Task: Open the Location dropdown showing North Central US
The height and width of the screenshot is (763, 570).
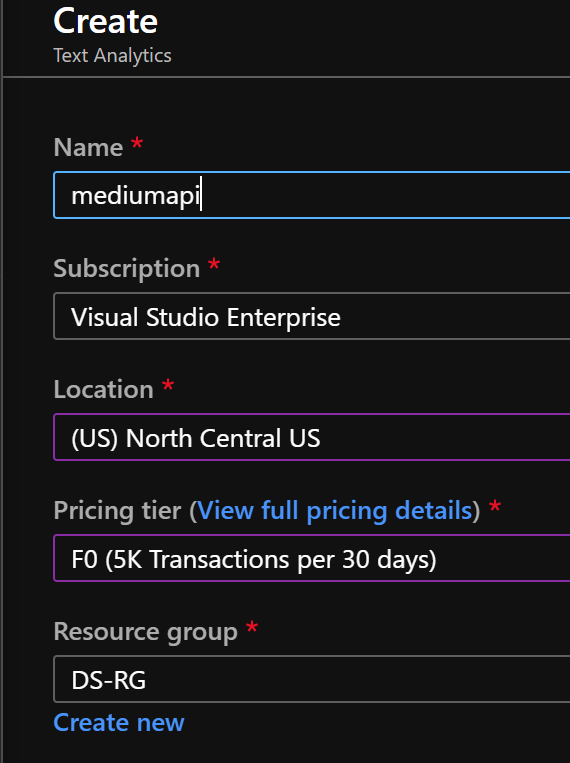Action: 312,437
